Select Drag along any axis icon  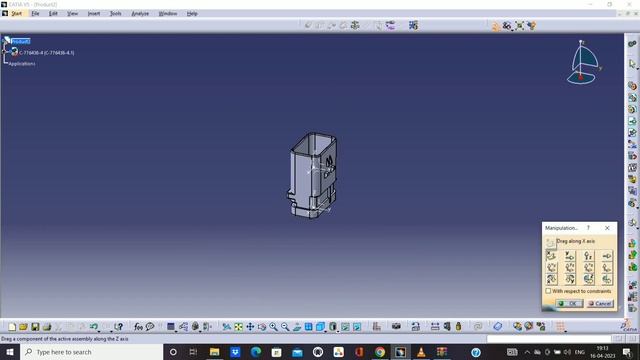click(607, 256)
